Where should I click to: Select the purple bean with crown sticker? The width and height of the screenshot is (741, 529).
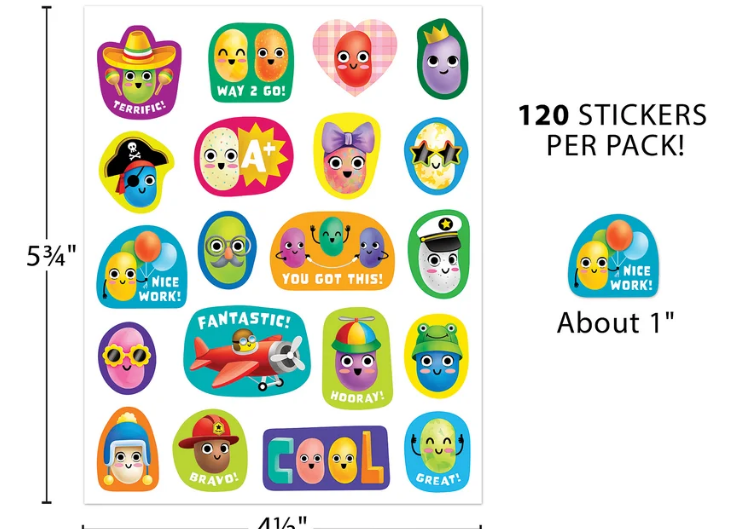click(x=442, y=59)
